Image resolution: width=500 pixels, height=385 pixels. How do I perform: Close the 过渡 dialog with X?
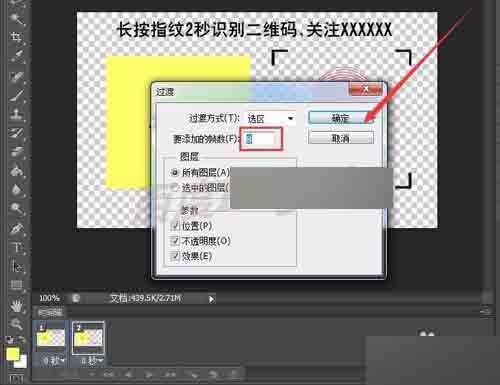[x=365, y=89]
